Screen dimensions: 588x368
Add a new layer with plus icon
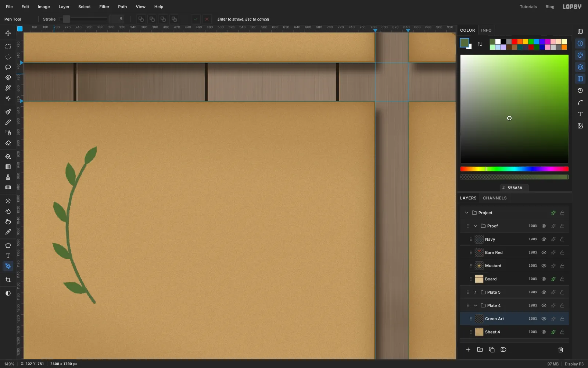(468, 350)
